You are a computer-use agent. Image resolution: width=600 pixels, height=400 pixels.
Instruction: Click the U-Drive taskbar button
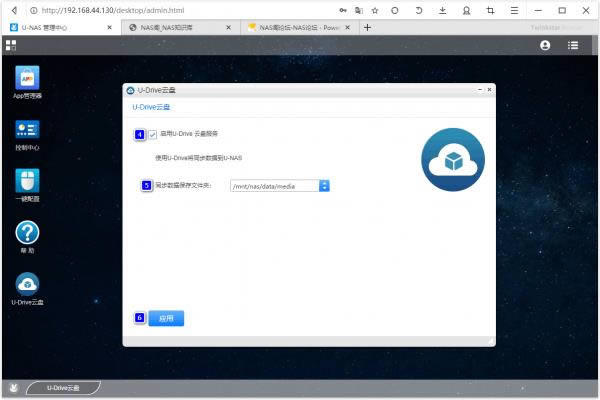click(x=63, y=388)
